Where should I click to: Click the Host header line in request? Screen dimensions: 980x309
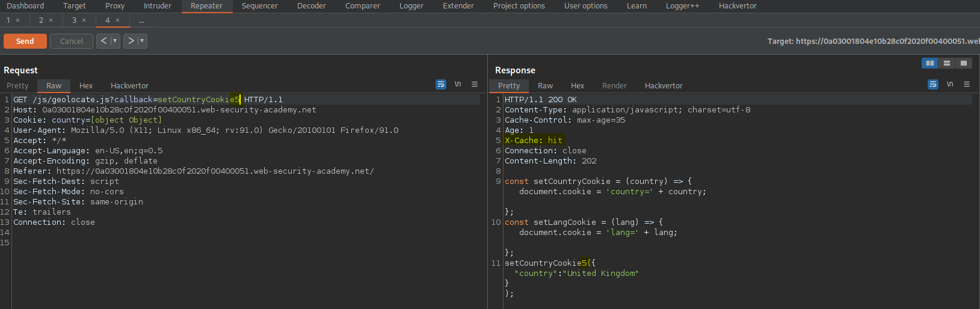[x=165, y=110]
